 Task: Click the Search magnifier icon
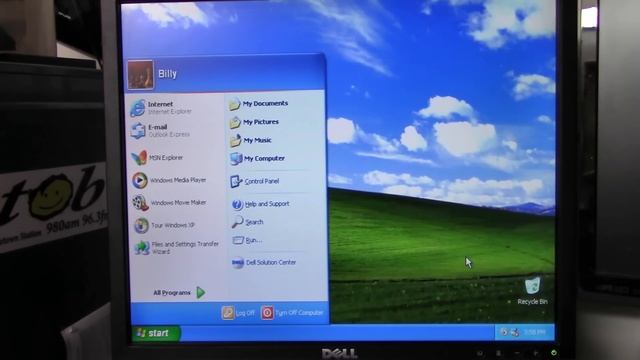click(238, 222)
